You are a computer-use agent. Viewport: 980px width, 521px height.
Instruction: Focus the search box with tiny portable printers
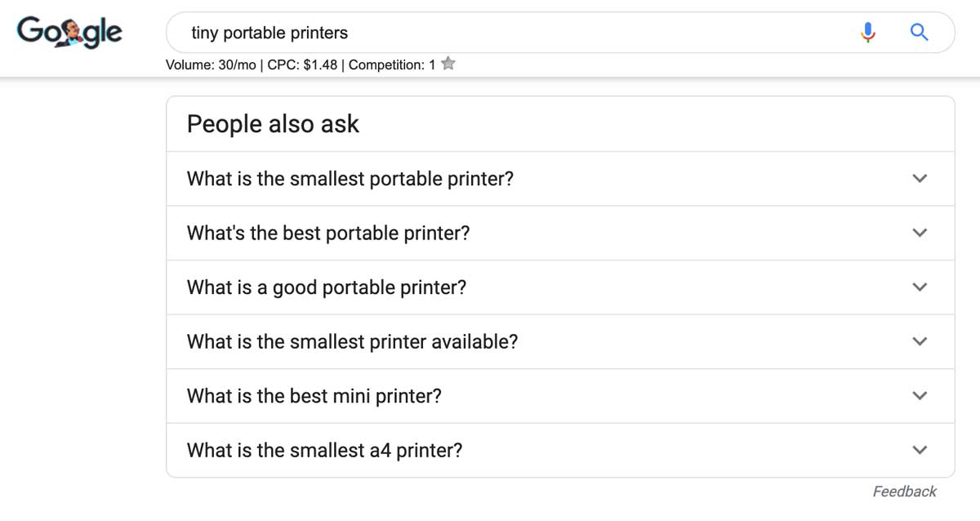[x=514, y=33]
